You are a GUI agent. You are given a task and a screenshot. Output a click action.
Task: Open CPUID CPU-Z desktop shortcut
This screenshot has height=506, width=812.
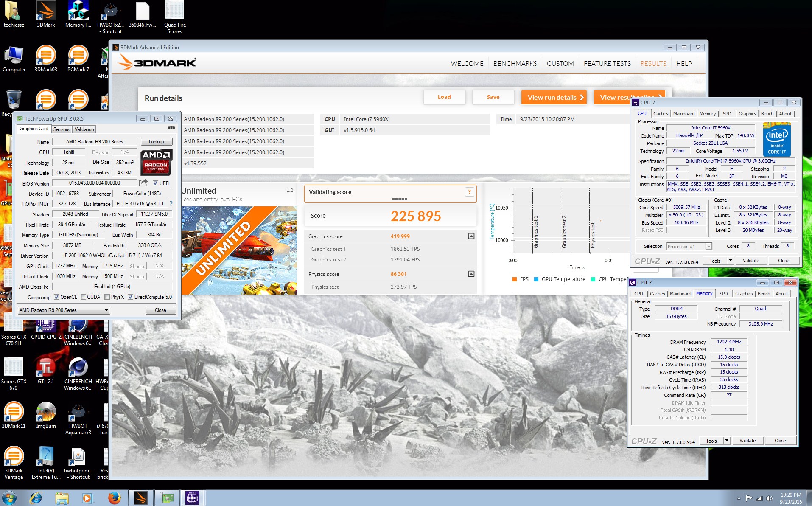click(x=46, y=330)
